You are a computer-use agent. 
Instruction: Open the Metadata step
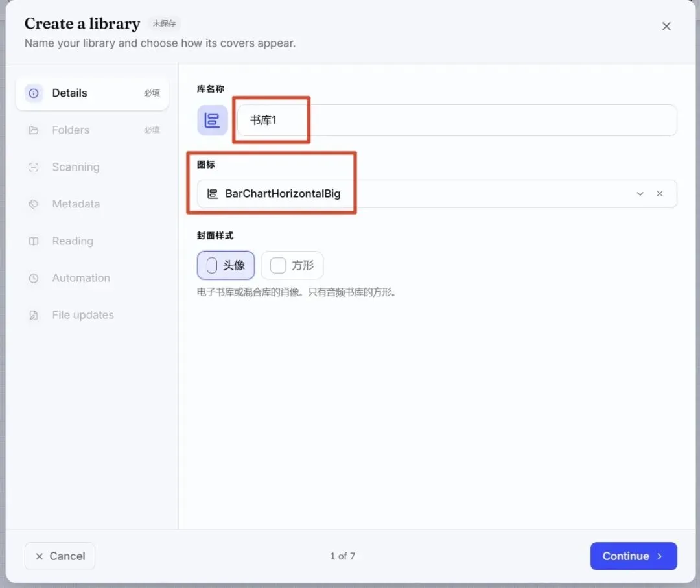tap(92, 204)
